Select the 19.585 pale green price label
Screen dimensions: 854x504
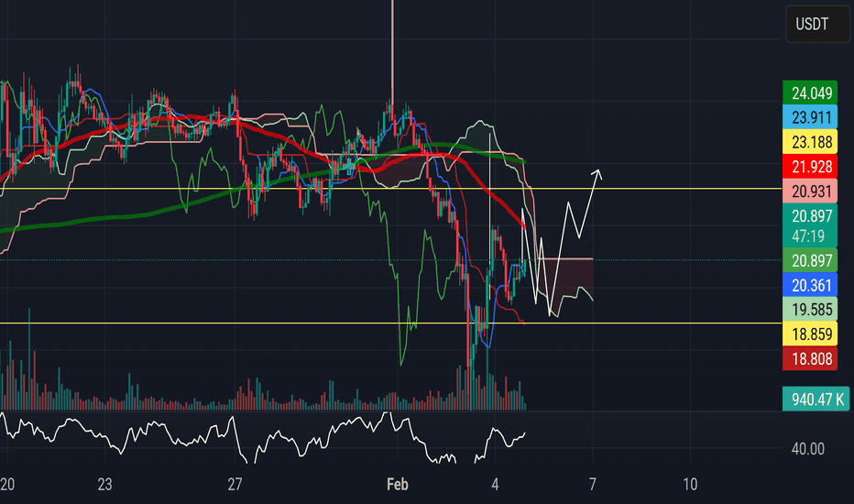point(810,310)
